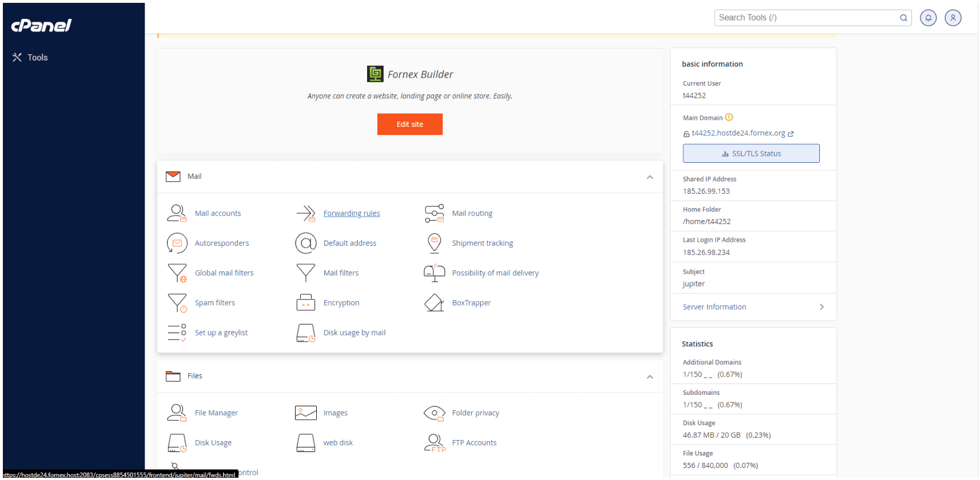The image size is (980, 480).
Task: Select the home folder path /home/t44252
Action: (x=707, y=222)
